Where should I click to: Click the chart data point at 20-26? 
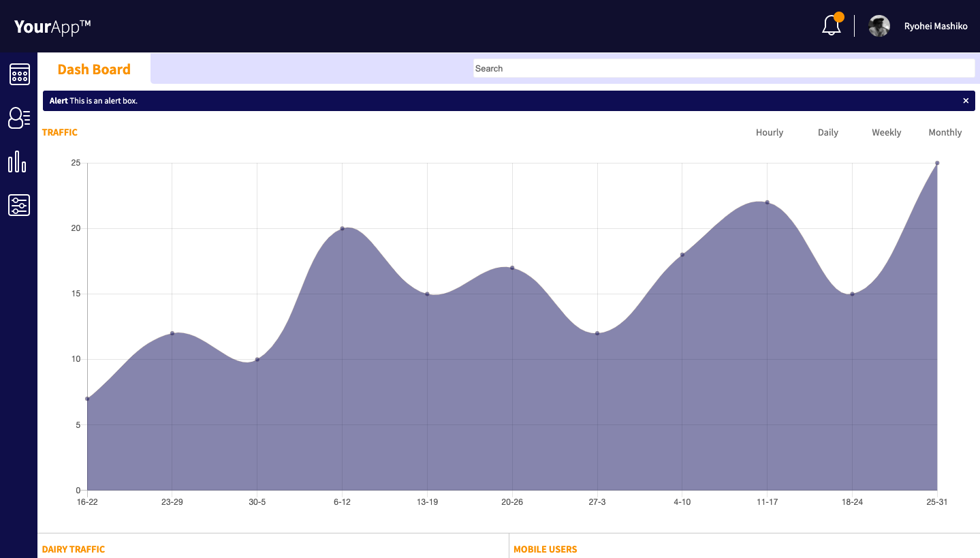click(x=512, y=268)
